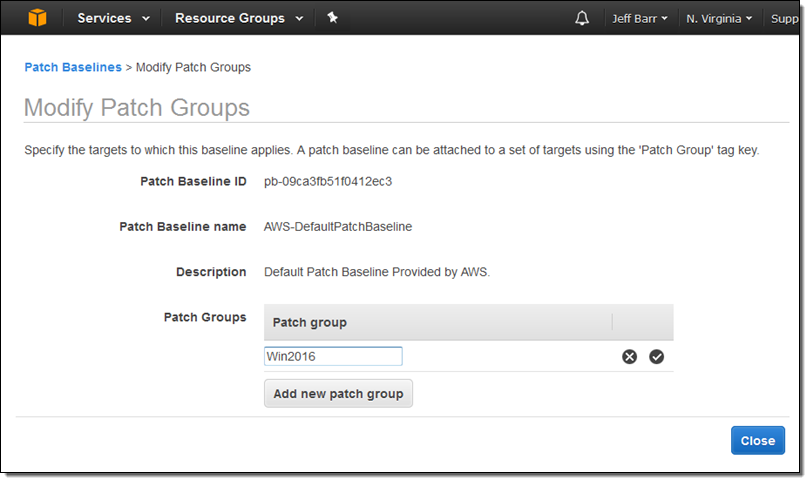Select the patch baseline ID pb-09ca3fb51f0412ec3

(328, 181)
